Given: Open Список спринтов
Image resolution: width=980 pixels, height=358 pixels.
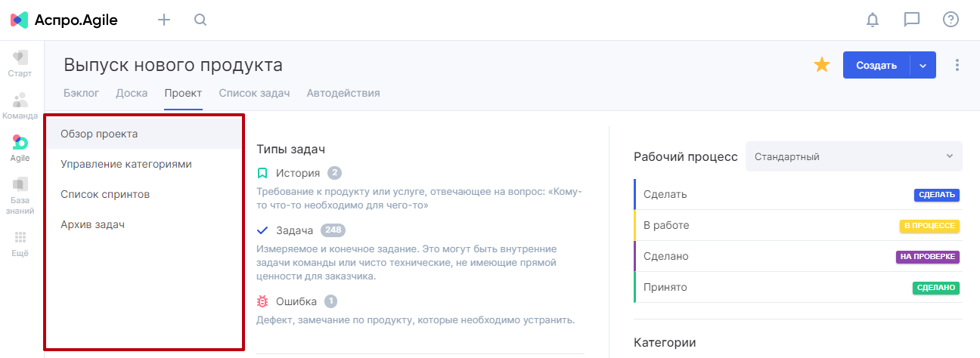Looking at the screenshot, I should [x=144, y=194].
